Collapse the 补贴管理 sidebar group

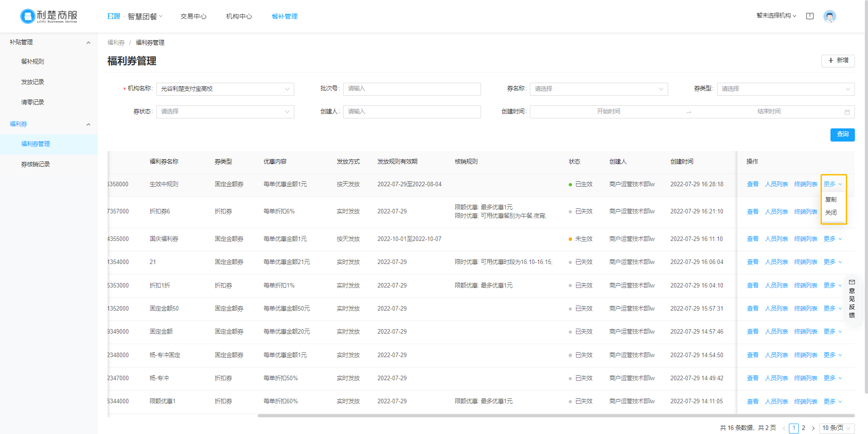[49, 42]
